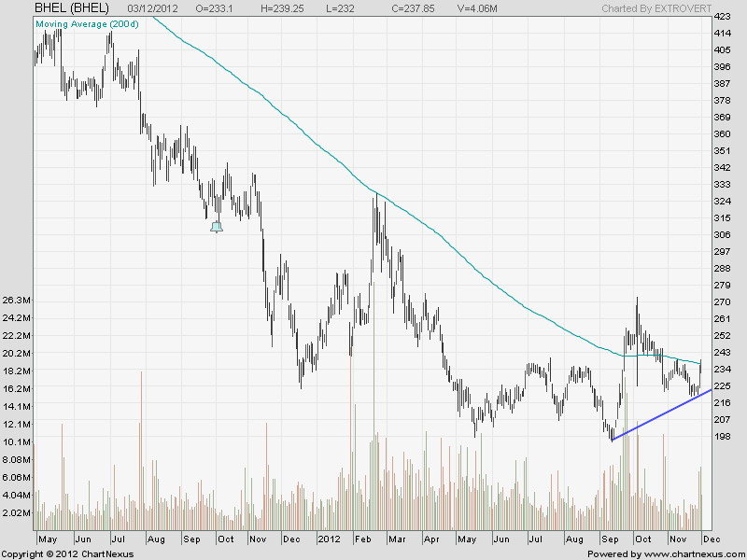Image resolution: width=747 pixels, height=560 pixels.
Task: Click the Moving Average (200d) legend label
Action: coord(86,23)
